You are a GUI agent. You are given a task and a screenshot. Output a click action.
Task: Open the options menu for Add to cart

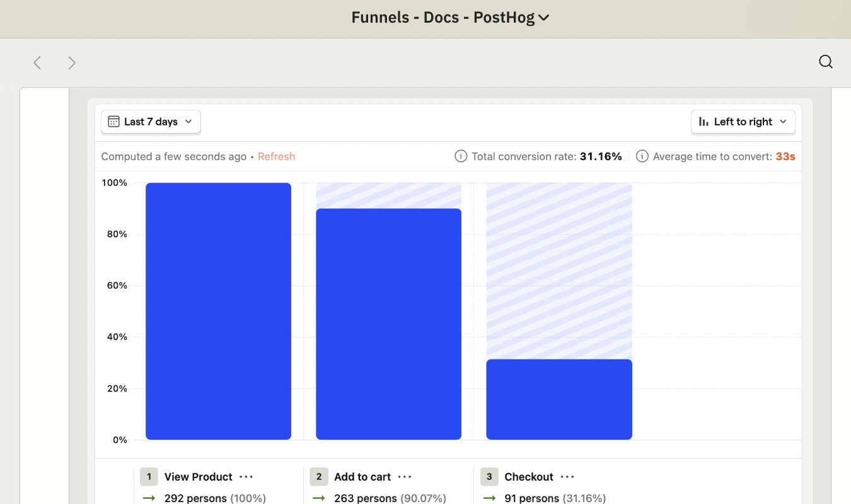(404, 477)
